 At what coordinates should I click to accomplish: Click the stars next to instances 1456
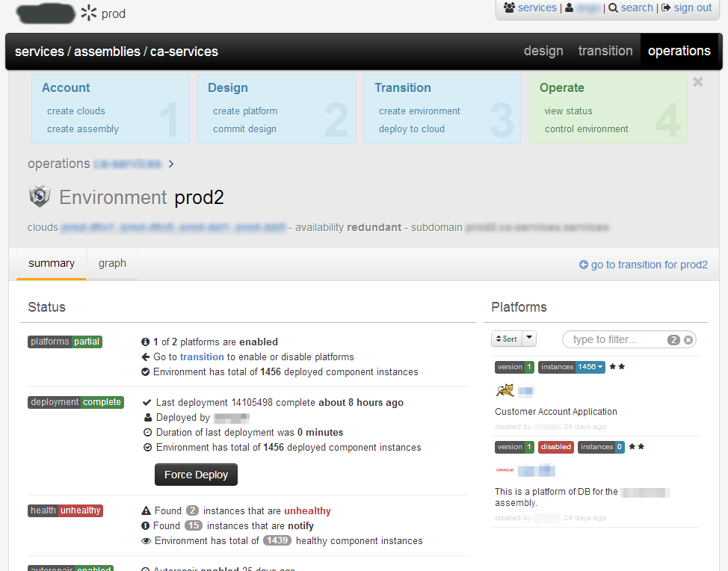coord(617,367)
